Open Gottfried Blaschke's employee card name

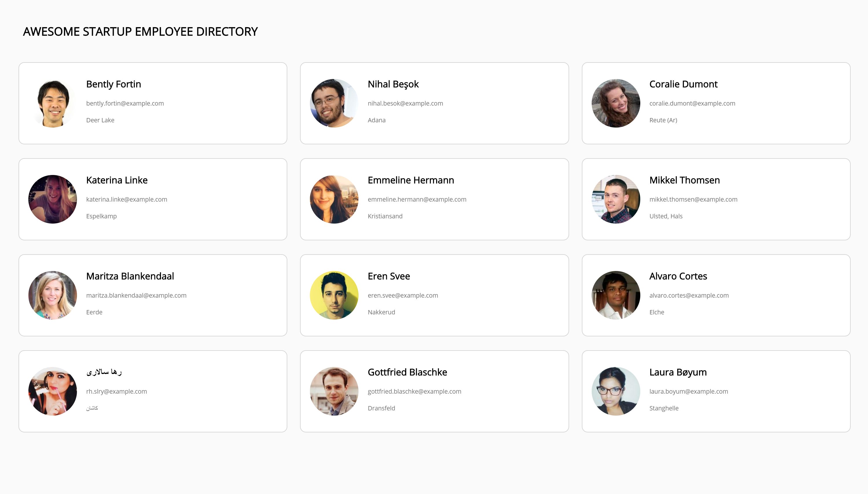coord(407,372)
